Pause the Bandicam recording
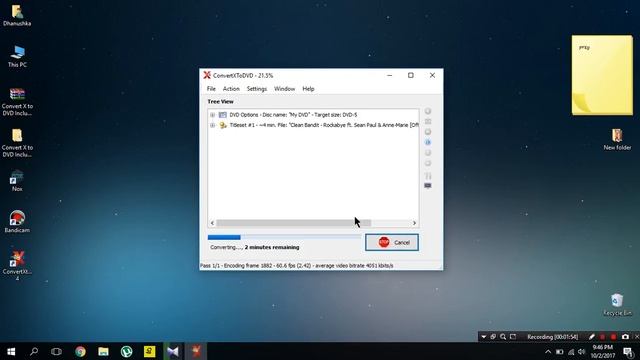 pyautogui.click(x=602, y=337)
